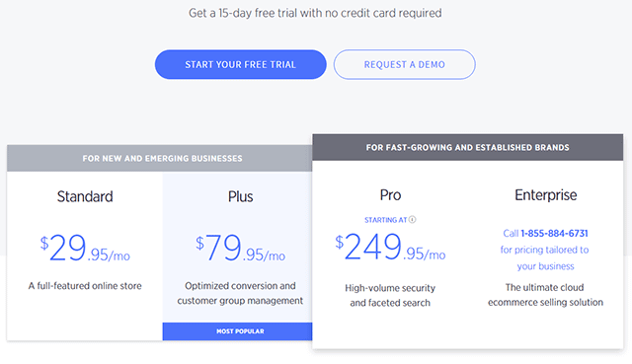Click the $249.95/mo Pro price

pos(390,247)
